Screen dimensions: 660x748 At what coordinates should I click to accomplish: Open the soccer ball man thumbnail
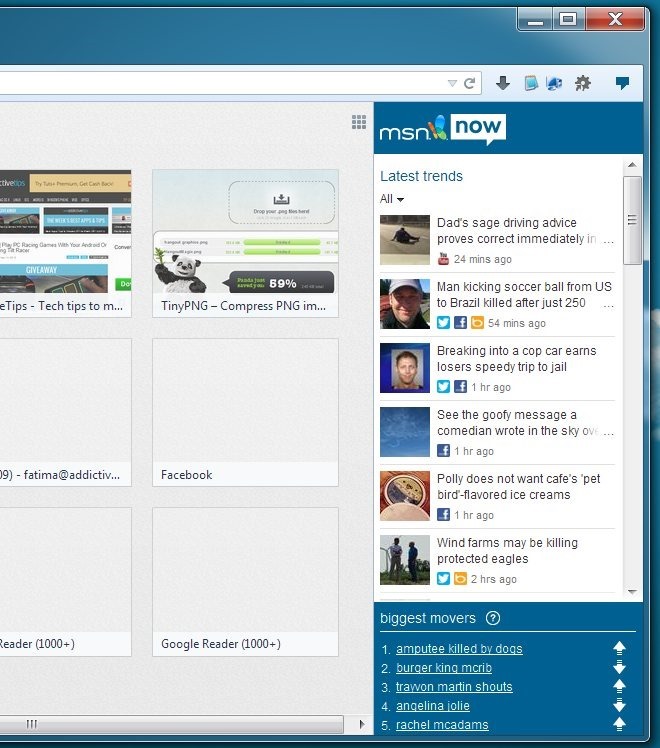pos(404,304)
